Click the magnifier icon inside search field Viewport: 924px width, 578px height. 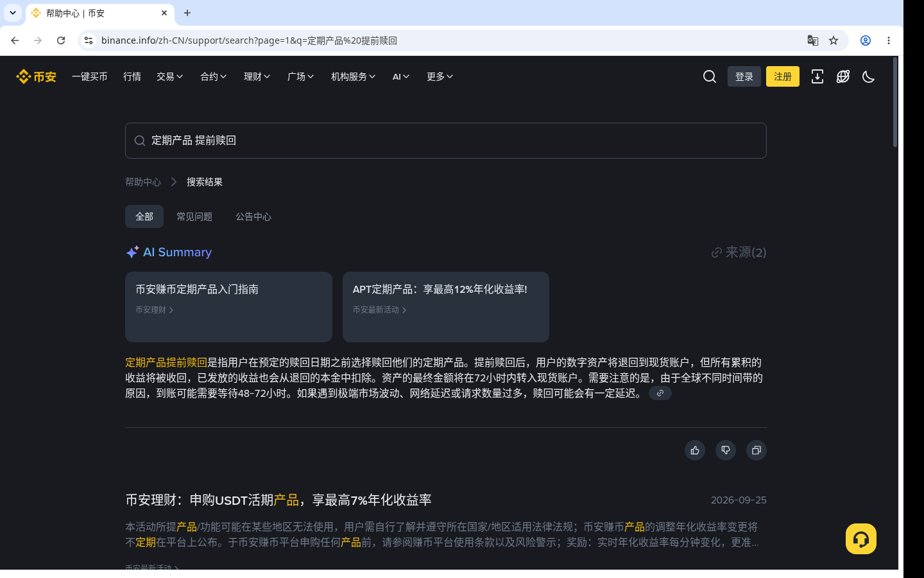[139, 141]
